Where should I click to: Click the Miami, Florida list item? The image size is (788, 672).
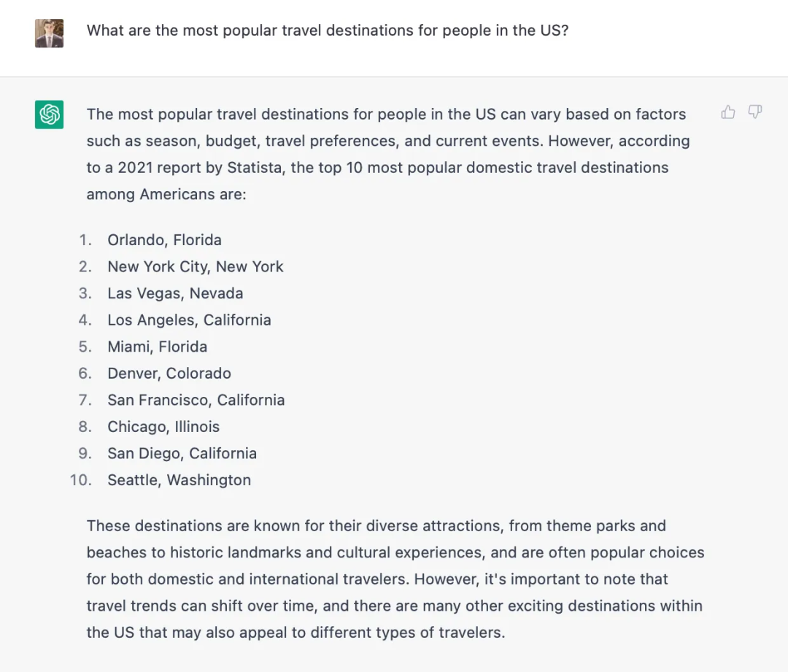[x=157, y=347]
